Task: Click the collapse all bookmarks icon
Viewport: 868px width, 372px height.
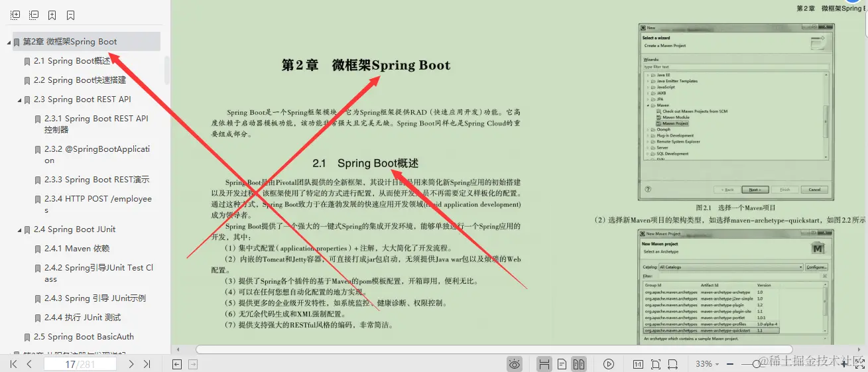Action: point(34,15)
